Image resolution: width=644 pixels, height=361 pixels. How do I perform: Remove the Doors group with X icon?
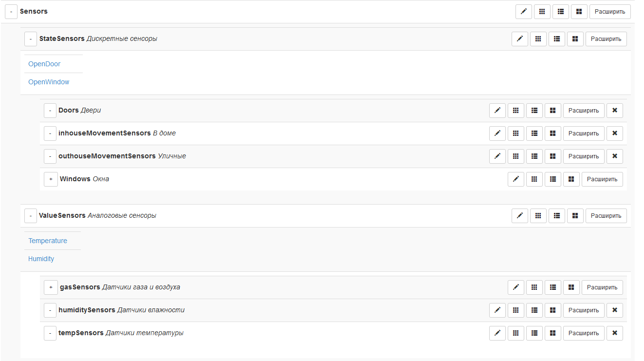[x=615, y=111]
